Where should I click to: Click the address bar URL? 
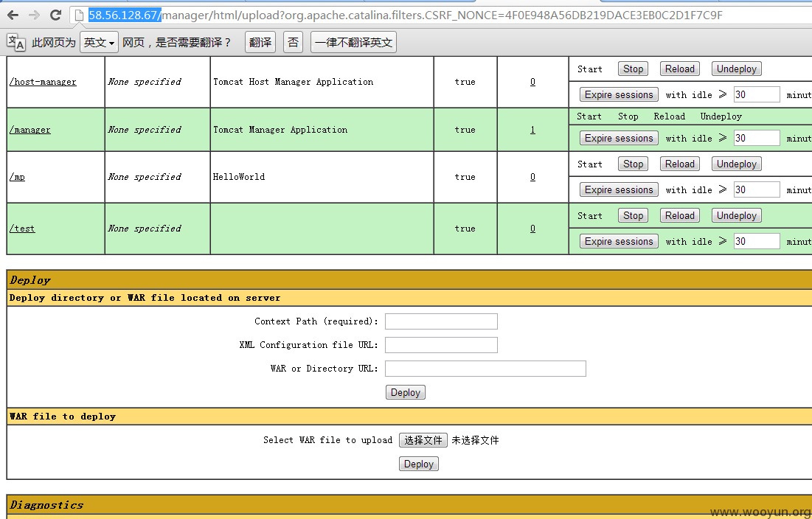click(x=405, y=15)
